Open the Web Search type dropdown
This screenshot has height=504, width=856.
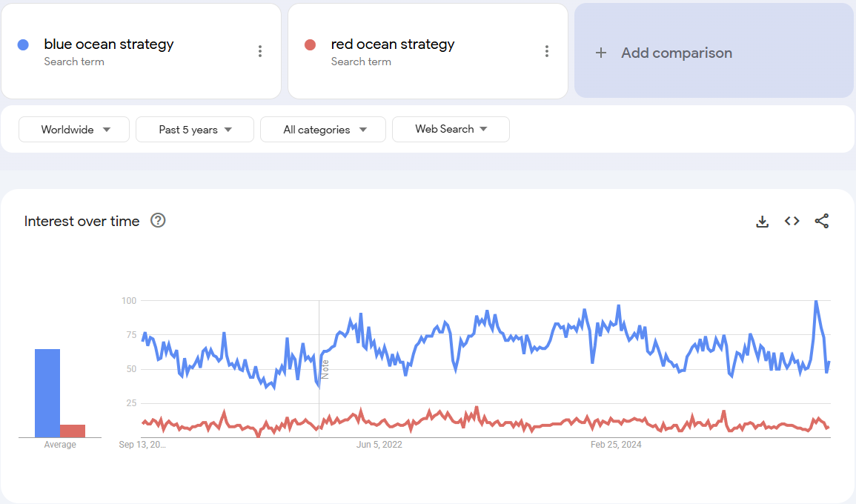451,129
